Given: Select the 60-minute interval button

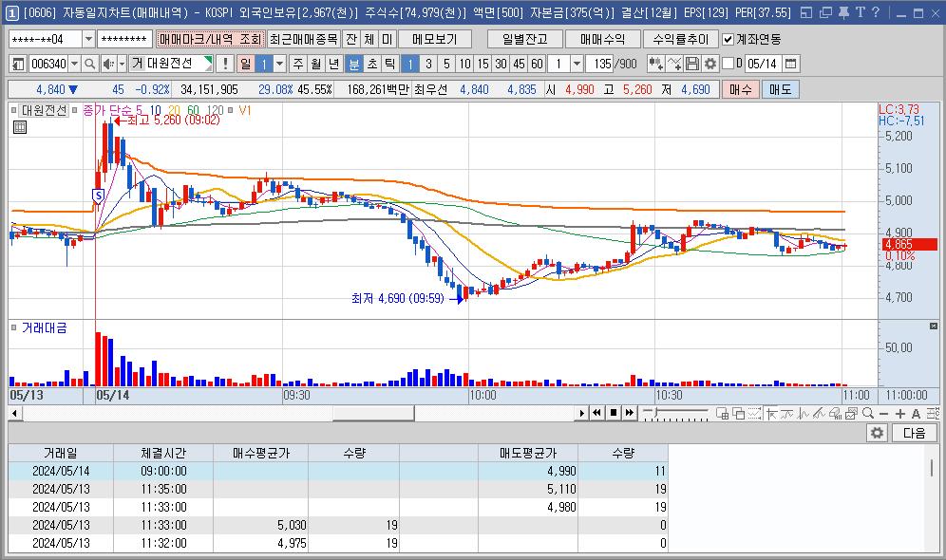Looking at the screenshot, I should 537,64.
